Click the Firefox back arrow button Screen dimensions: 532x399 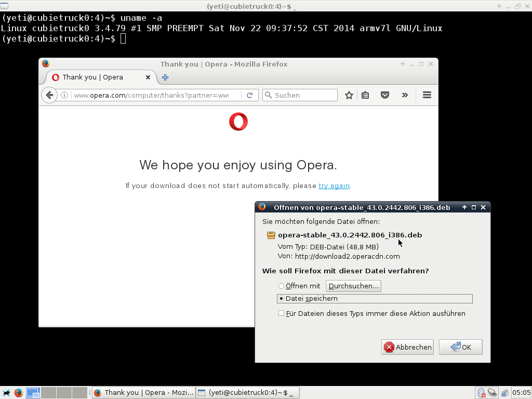pyautogui.click(x=49, y=95)
